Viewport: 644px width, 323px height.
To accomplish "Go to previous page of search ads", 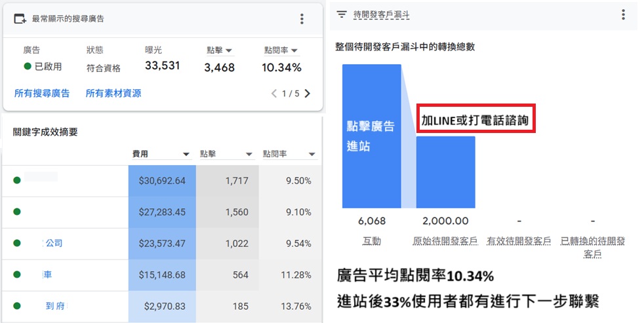I will click(x=274, y=94).
